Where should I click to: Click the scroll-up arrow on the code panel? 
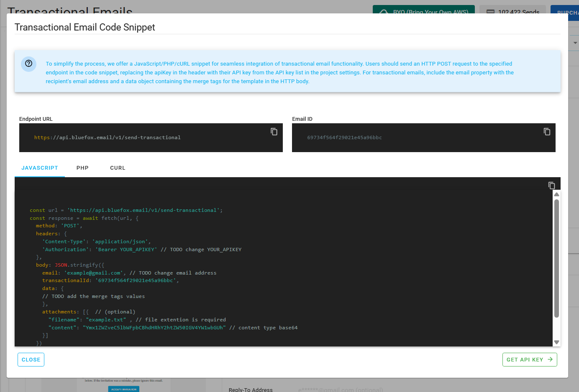pos(556,193)
